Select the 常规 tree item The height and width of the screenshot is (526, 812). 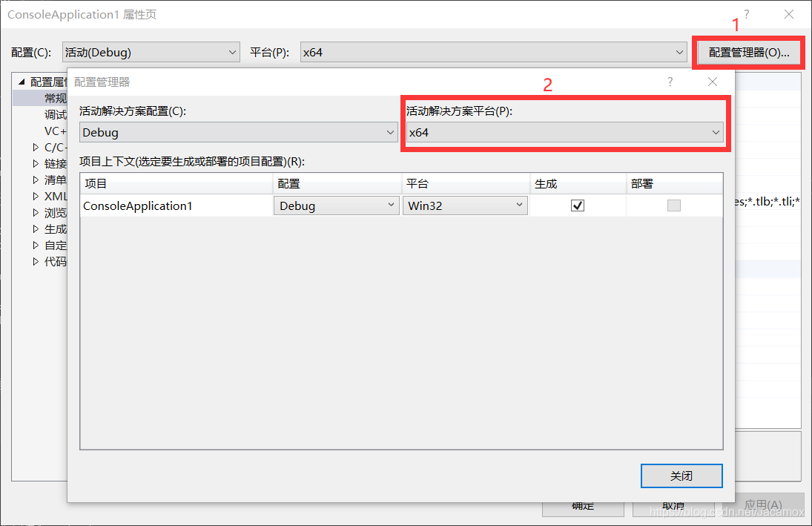56,98
